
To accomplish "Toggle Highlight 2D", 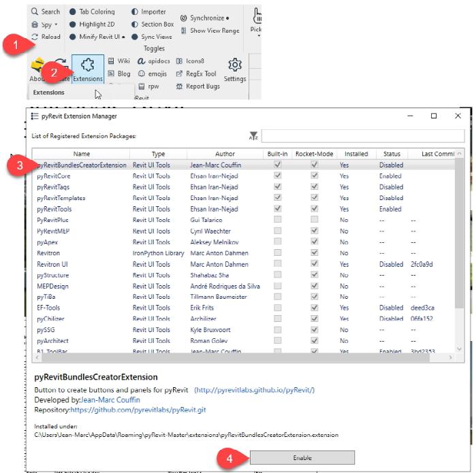I will pos(92,25).
